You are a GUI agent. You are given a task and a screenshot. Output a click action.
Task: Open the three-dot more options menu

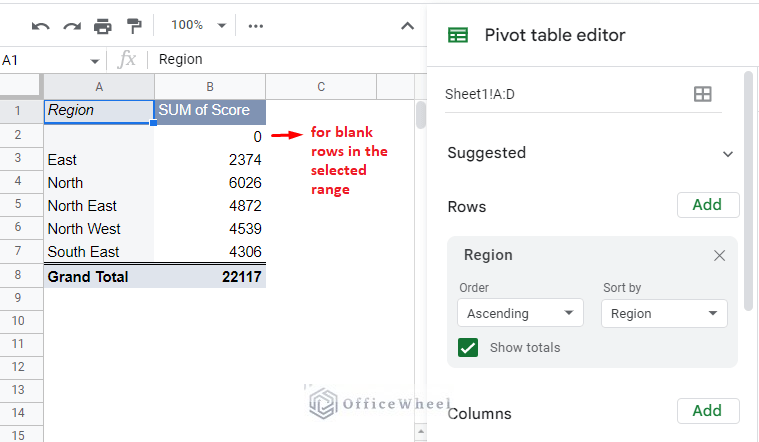256,25
